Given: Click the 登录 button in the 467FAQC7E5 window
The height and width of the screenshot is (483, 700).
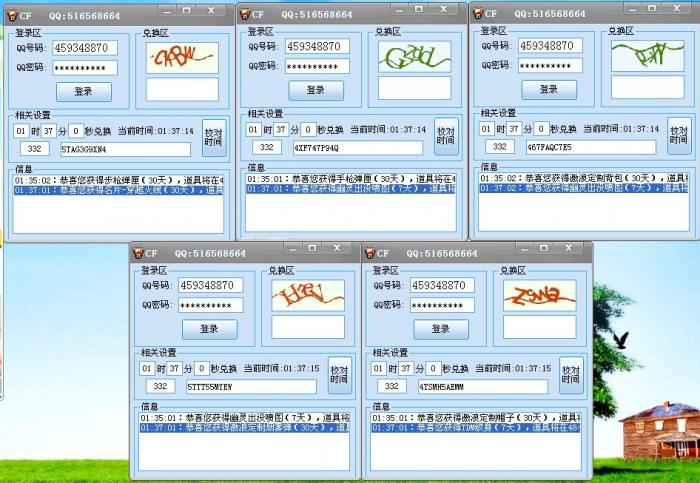Looking at the screenshot, I should coord(549,89).
